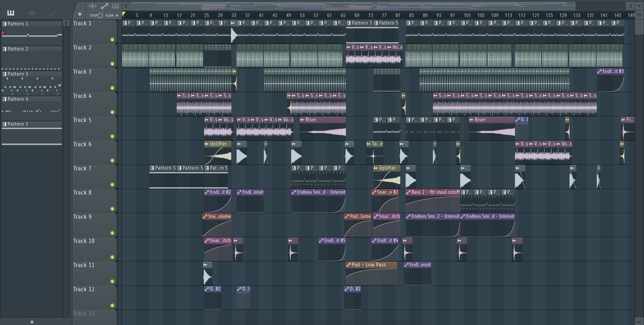Click the left arrow of horizontal scrollbar
This screenshot has height=325, width=644.
coord(126,6)
